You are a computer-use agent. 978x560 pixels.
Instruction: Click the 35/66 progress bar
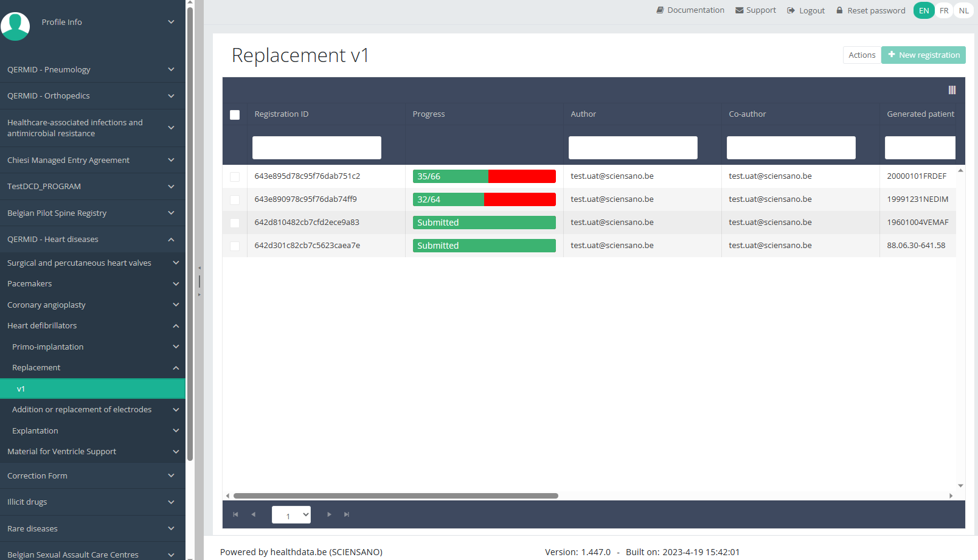(x=484, y=176)
